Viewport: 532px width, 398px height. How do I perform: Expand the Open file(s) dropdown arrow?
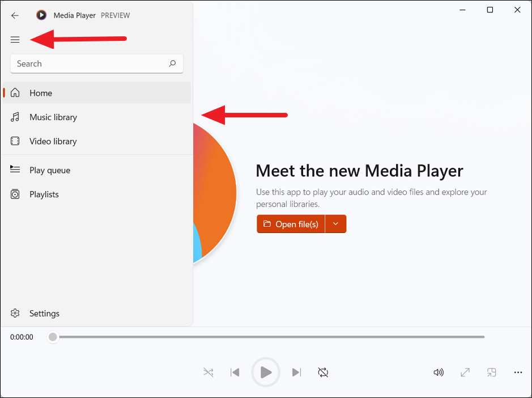pyautogui.click(x=335, y=224)
